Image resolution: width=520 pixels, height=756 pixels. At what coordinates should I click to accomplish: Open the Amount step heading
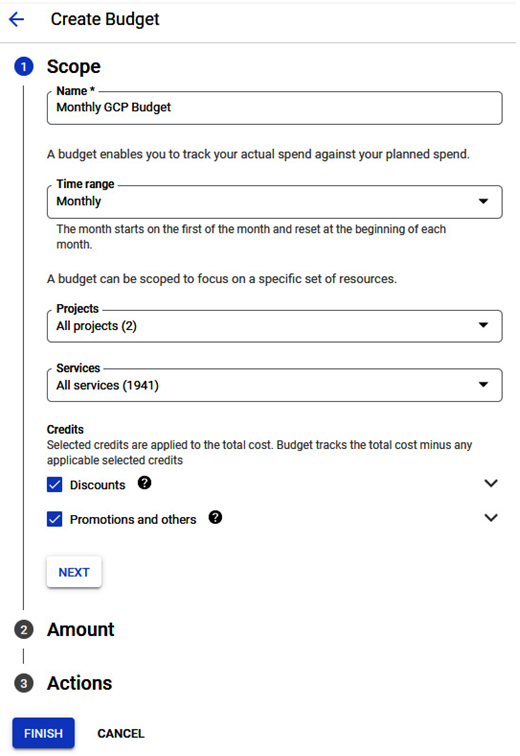tap(80, 630)
